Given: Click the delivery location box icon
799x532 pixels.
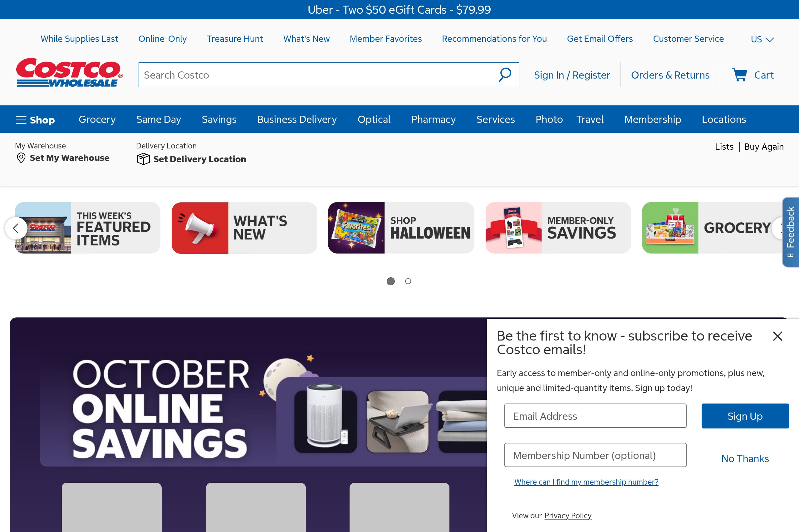Looking at the screenshot, I should (x=143, y=159).
